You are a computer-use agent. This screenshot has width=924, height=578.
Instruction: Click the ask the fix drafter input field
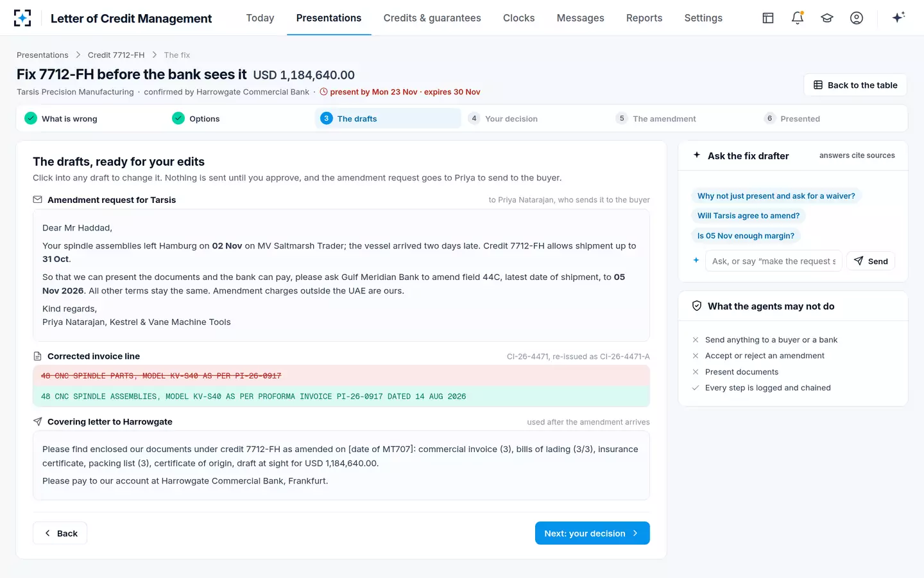[x=773, y=261]
